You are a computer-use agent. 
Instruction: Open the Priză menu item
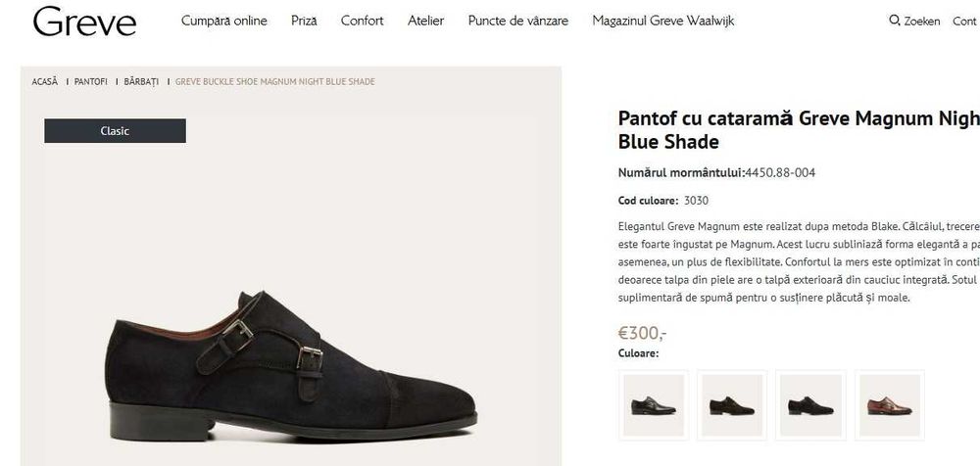[304, 21]
